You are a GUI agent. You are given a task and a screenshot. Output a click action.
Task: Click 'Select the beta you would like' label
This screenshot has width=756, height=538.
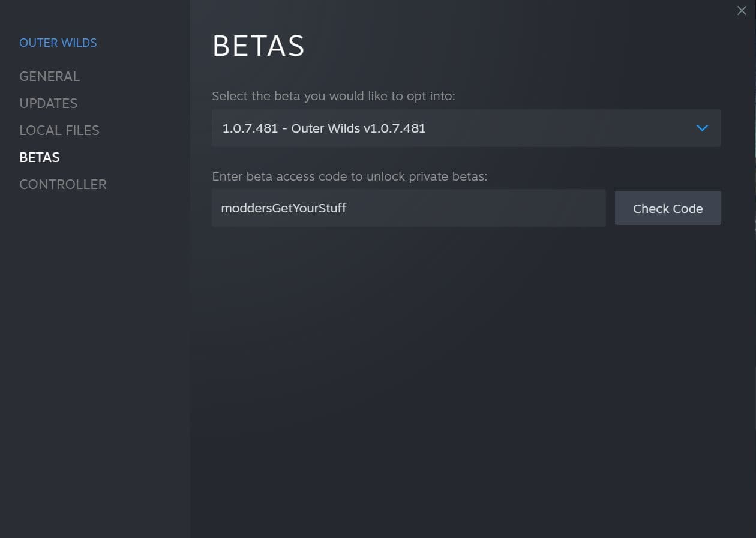tap(334, 96)
